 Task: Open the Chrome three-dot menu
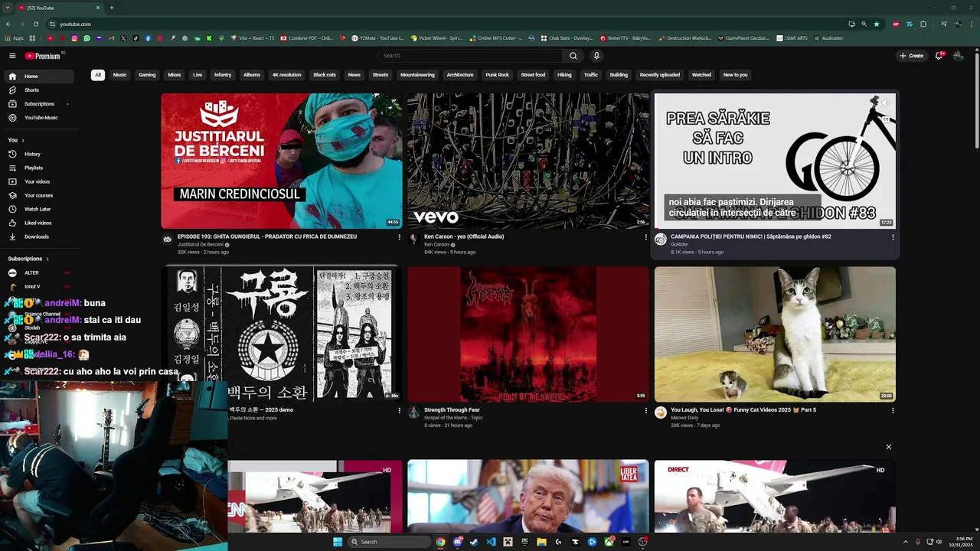click(972, 24)
